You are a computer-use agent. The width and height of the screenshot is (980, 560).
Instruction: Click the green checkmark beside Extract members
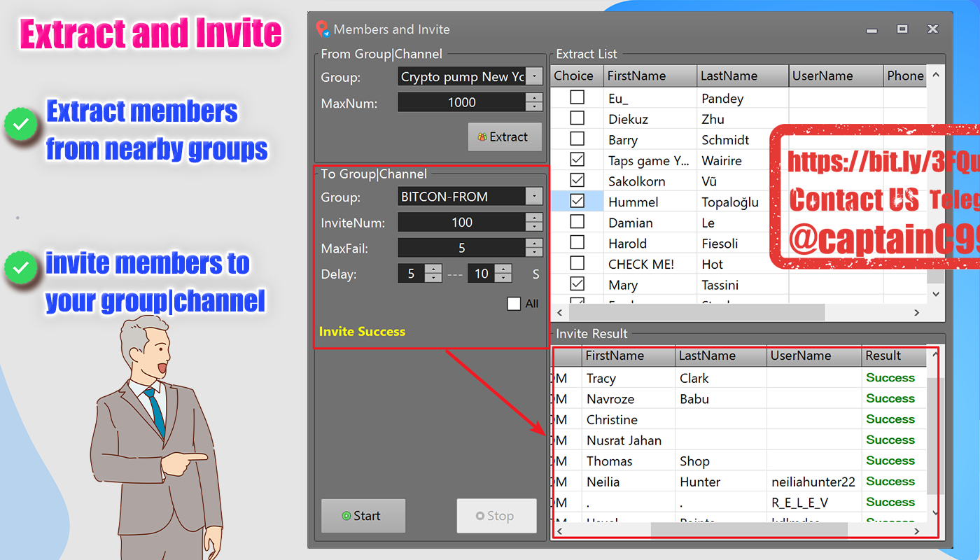pyautogui.click(x=22, y=125)
